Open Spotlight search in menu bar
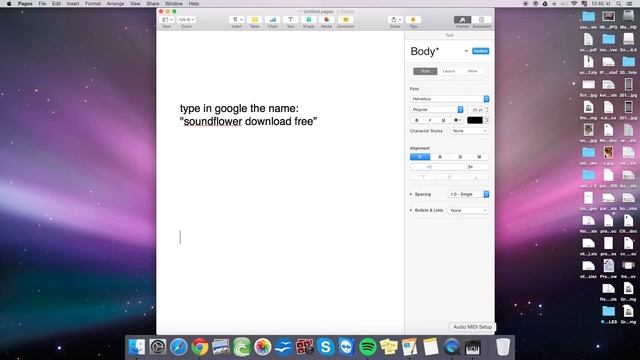 [x=619, y=4]
